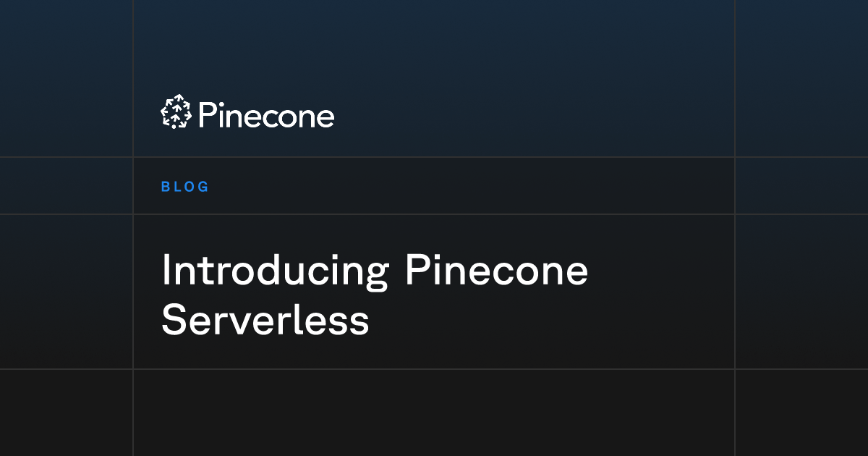Open the BLOG category label
Viewport: 868px width, 456px height.
184,187
